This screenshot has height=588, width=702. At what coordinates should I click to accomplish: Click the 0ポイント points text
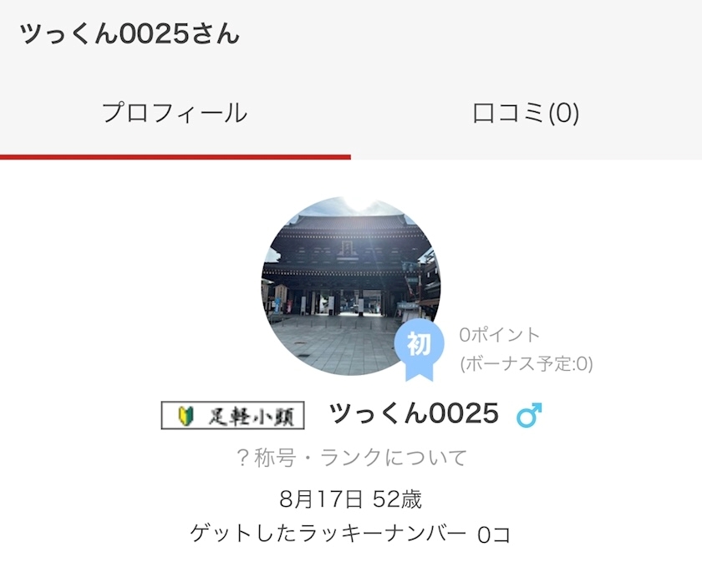[x=499, y=335]
